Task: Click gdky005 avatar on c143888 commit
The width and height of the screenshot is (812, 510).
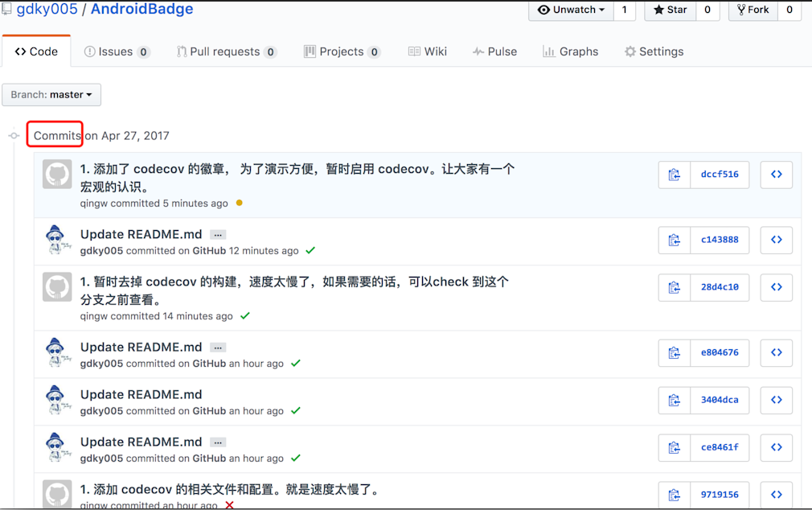Action: coord(57,240)
